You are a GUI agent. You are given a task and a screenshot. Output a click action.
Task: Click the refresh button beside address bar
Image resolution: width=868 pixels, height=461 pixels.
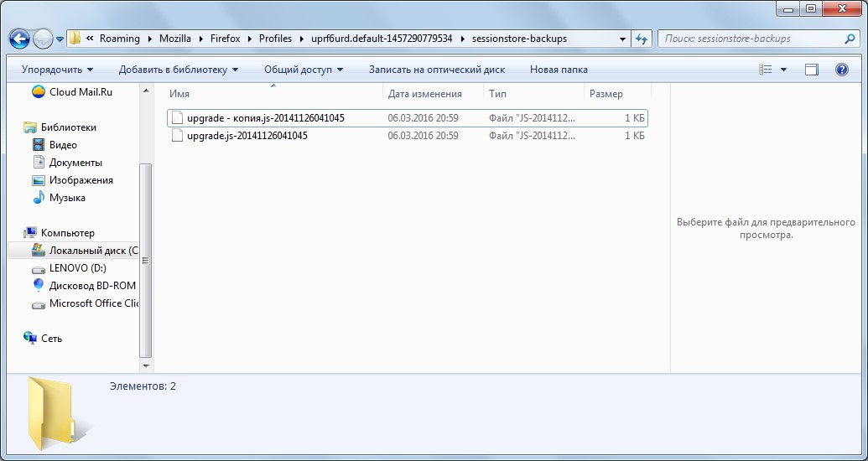(641, 39)
